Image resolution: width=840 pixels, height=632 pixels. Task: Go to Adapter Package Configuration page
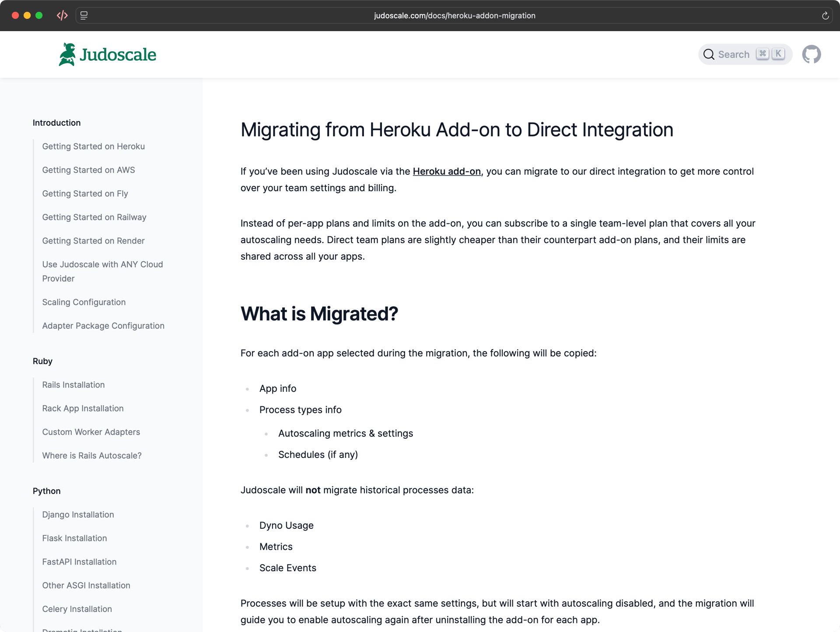point(103,326)
